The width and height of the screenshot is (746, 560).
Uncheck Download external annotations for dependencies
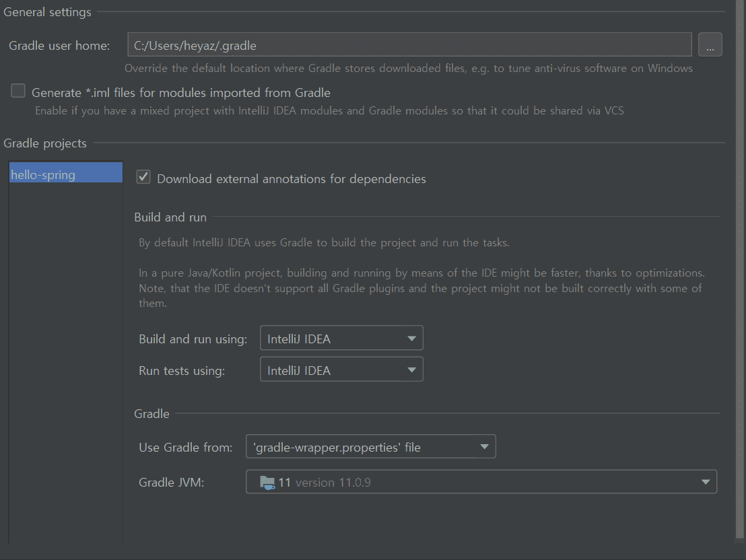click(143, 177)
